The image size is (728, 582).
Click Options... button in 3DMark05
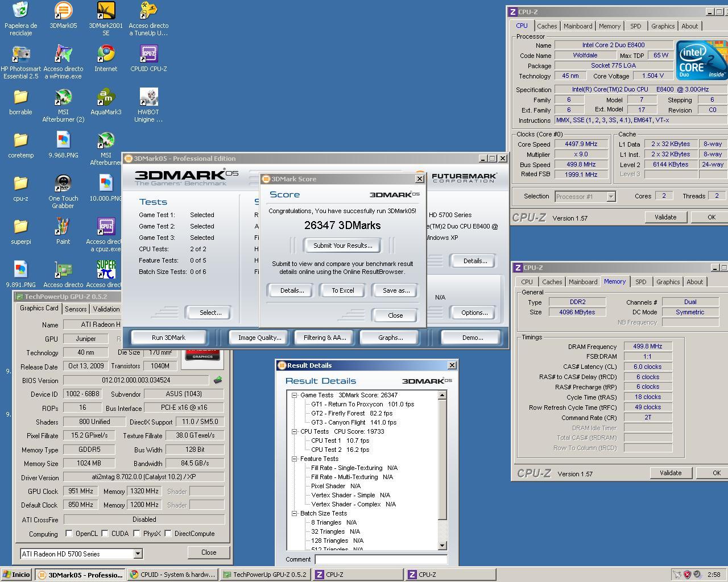(x=474, y=313)
